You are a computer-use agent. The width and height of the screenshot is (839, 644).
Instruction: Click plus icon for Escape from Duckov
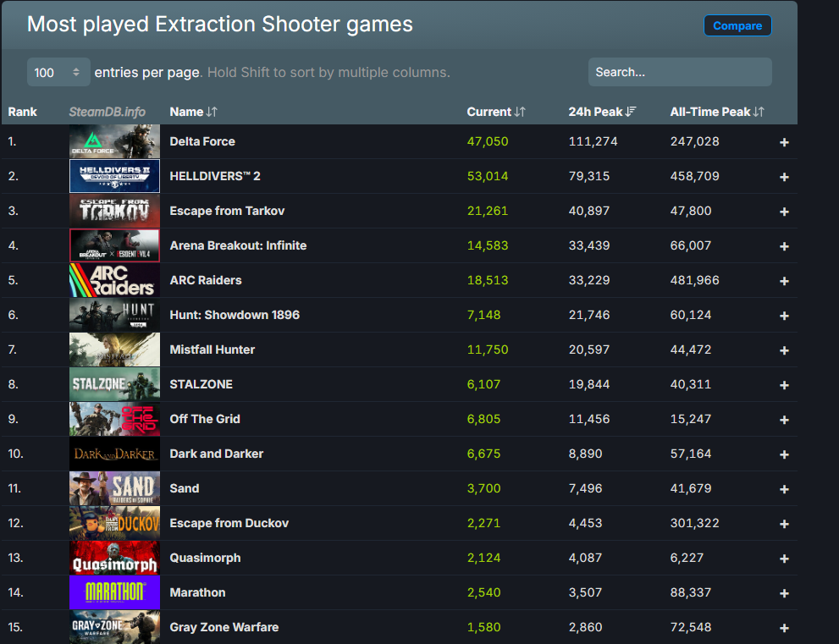(784, 524)
